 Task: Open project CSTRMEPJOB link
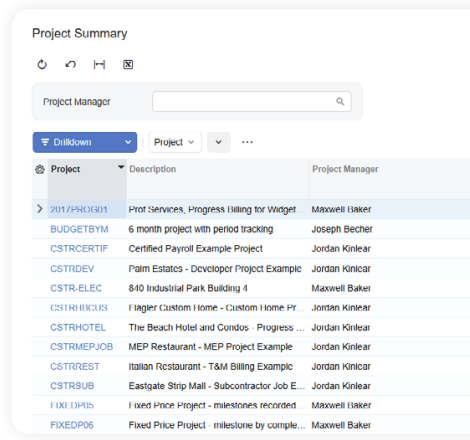point(82,347)
